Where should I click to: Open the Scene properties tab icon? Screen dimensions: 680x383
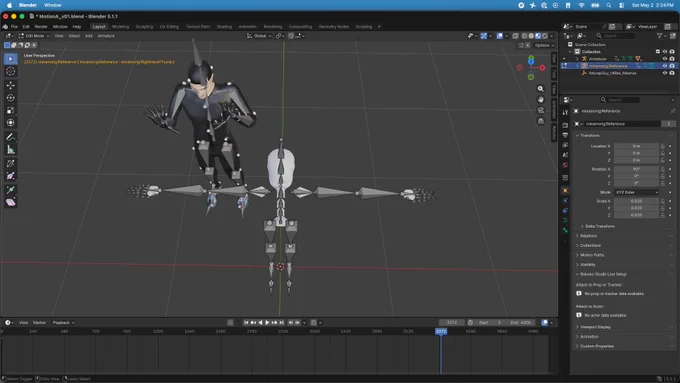[565, 155]
